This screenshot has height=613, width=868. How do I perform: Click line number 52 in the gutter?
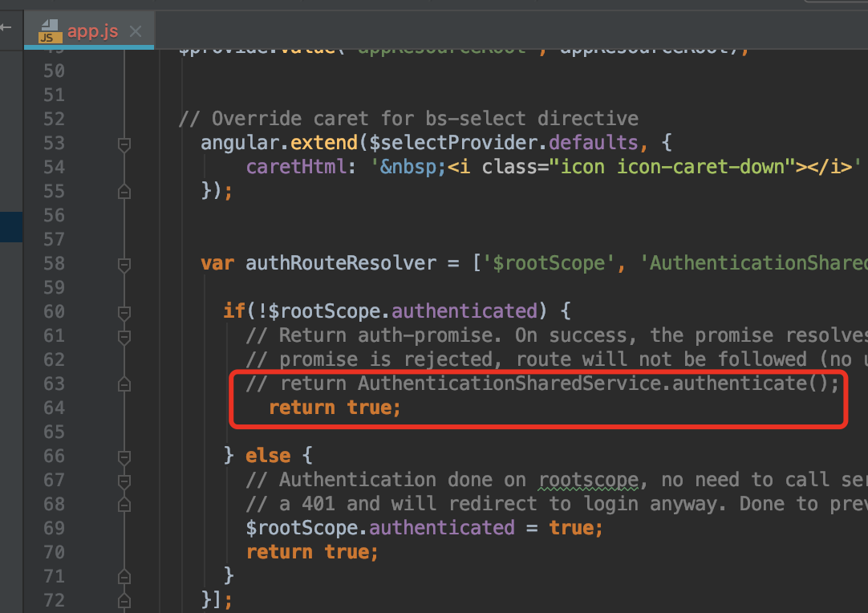(55, 119)
